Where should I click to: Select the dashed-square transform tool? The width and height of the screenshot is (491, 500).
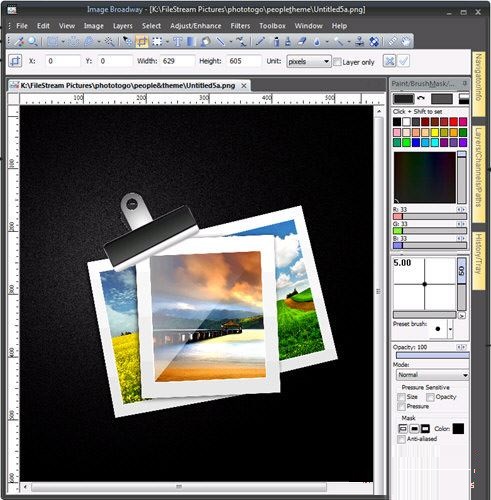(157, 42)
